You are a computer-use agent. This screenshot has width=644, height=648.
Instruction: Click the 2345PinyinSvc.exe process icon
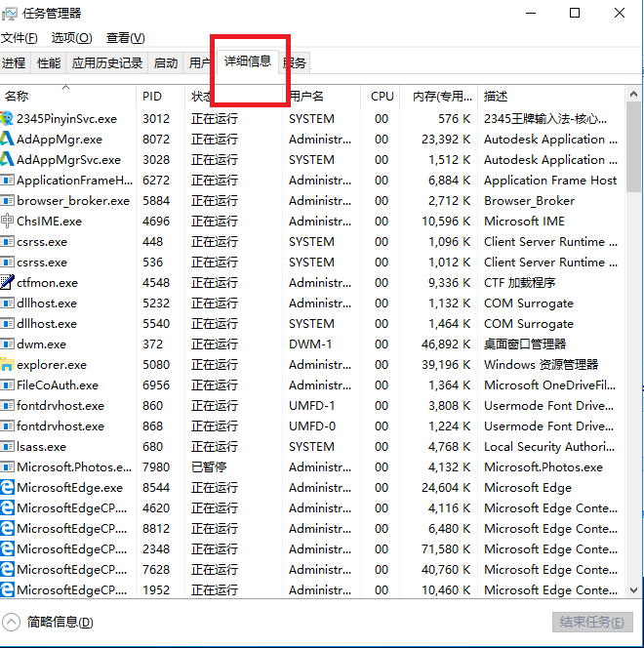pyautogui.click(x=7, y=119)
